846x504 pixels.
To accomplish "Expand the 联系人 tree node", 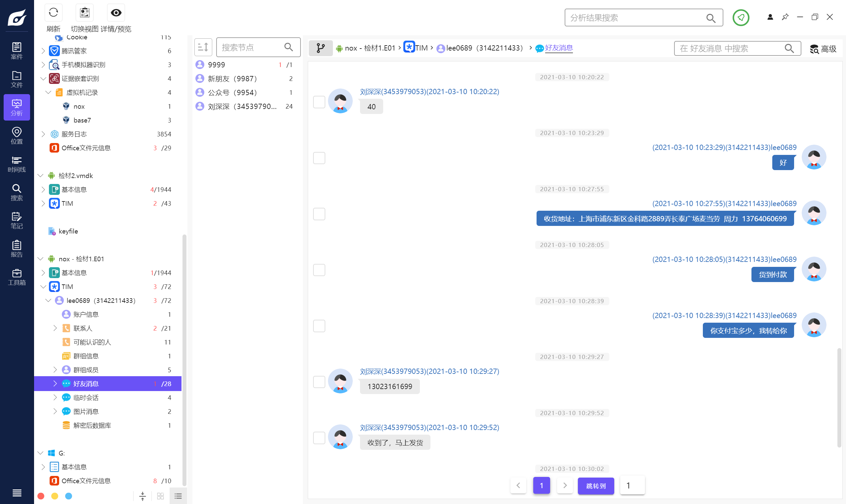I will [x=55, y=328].
